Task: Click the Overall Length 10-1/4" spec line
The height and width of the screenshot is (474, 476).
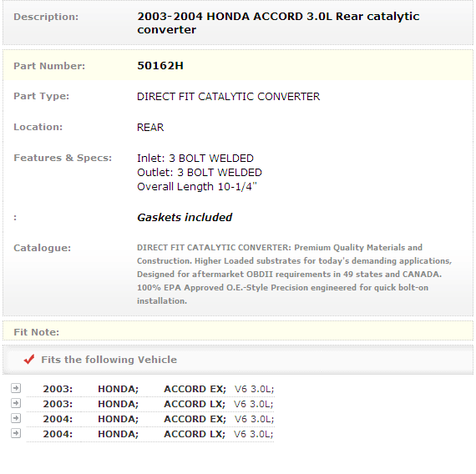Action: [x=197, y=187]
